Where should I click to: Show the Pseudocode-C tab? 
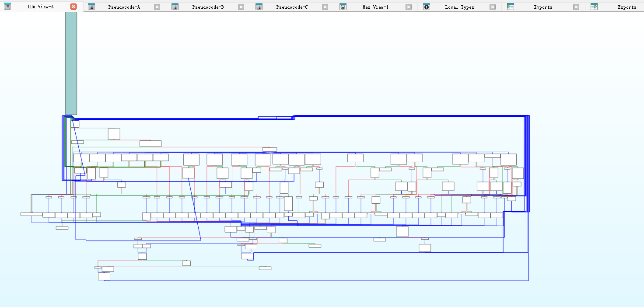(292, 7)
